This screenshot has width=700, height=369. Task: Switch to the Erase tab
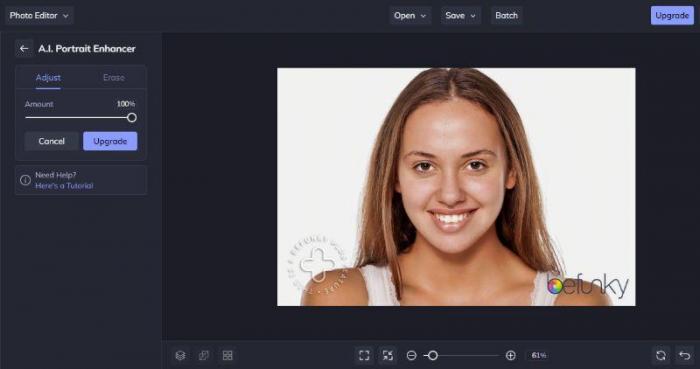tap(114, 78)
